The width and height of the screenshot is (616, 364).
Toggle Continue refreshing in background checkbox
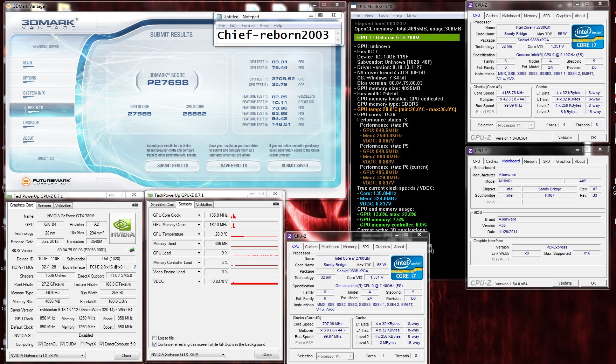coord(154,344)
